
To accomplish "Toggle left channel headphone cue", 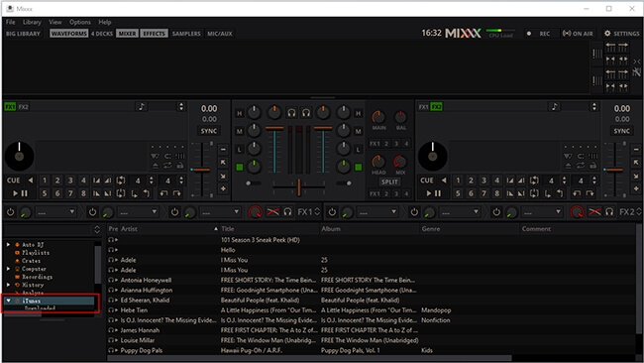I will 291,113.
